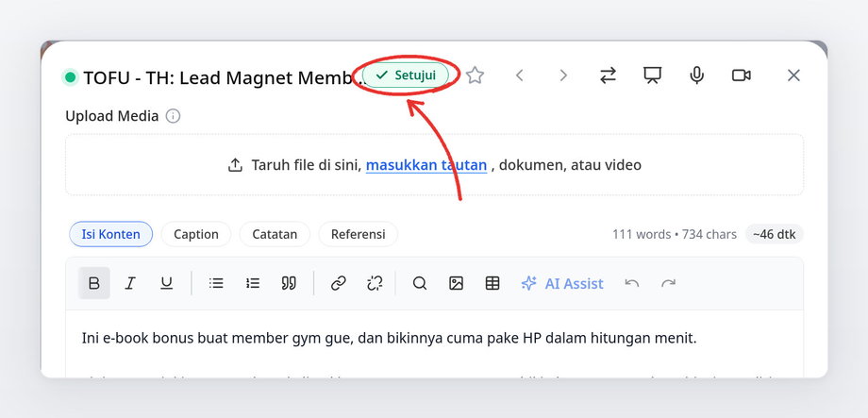Click the swap arrows icon

(608, 75)
